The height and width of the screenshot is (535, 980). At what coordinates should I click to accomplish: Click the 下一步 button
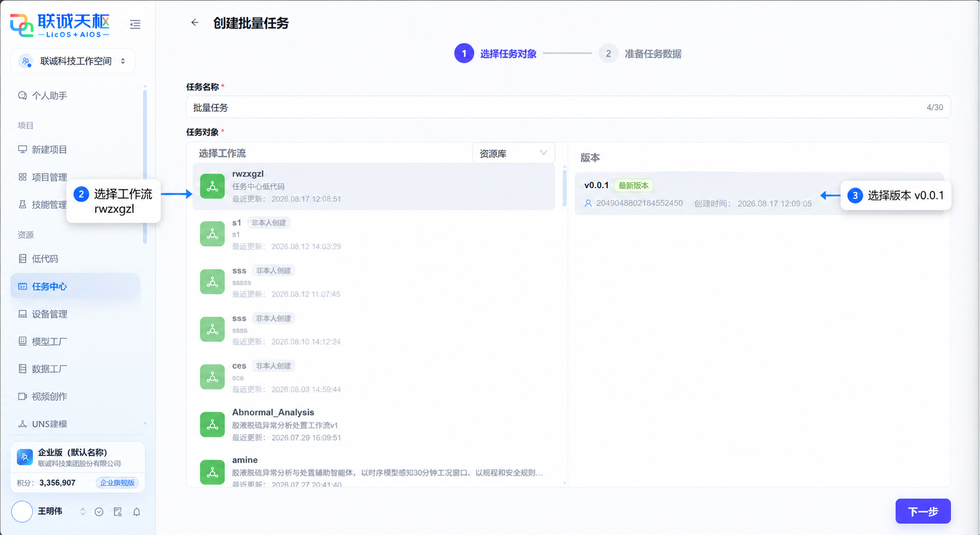(x=923, y=511)
